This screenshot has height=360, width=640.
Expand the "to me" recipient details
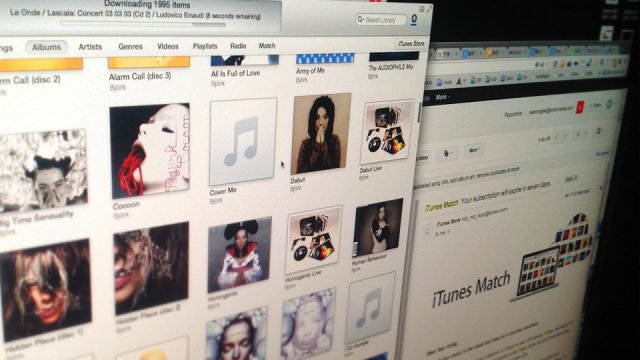[441, 233]
